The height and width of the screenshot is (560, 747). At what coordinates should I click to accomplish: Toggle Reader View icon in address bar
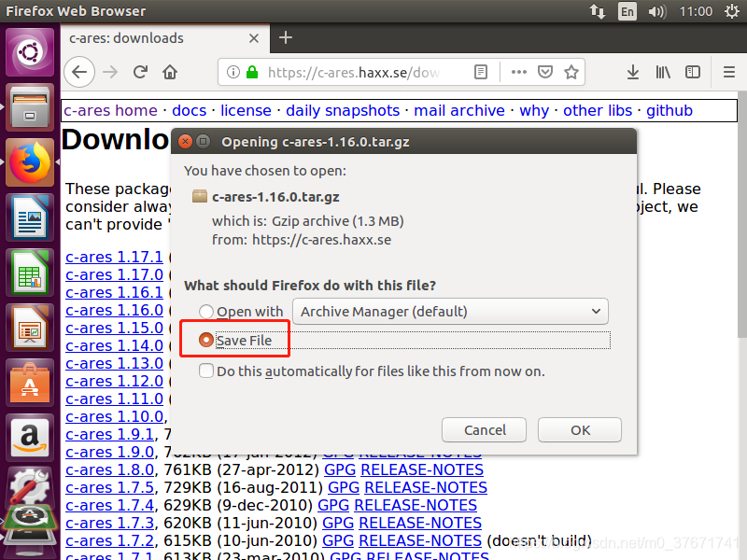coord(481,72)
